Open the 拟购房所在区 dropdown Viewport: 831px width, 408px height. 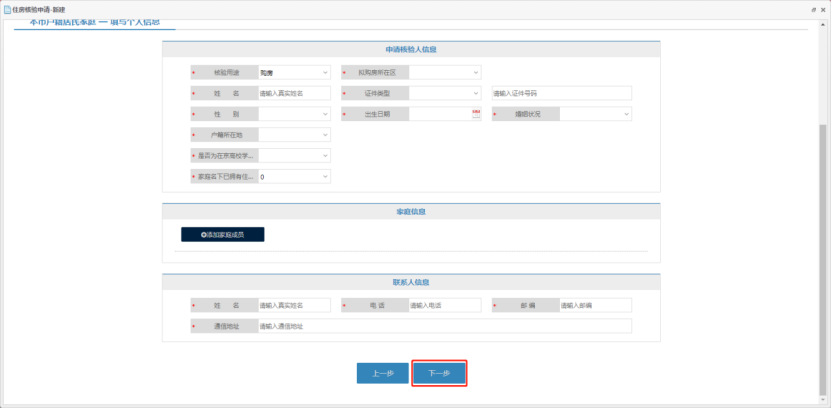(x=444, y=72)
